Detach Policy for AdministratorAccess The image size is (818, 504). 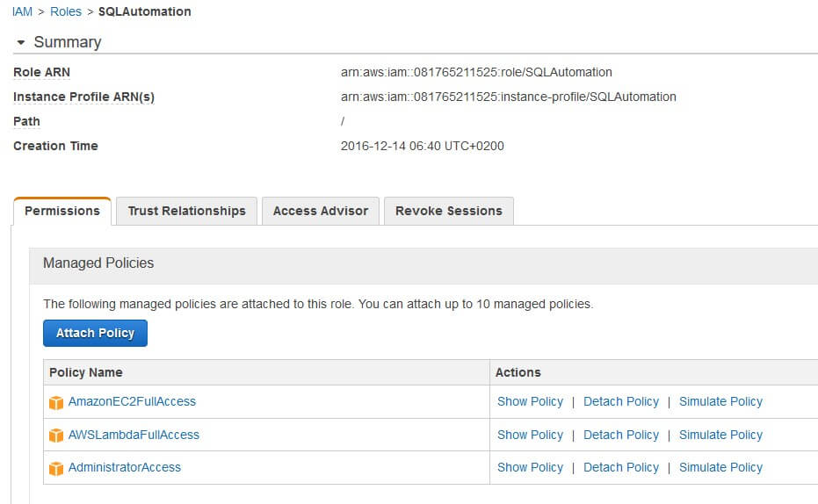click(x=621, y=467)
